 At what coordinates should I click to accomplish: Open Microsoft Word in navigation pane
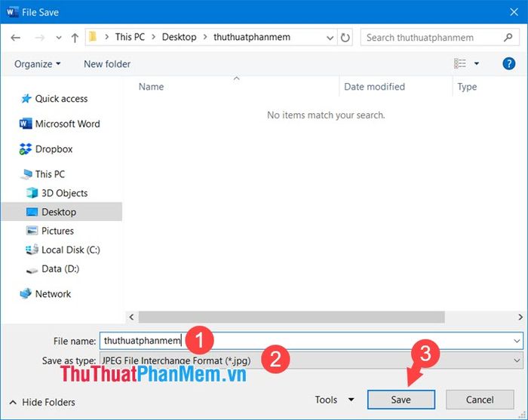click(x=67, y=124)
